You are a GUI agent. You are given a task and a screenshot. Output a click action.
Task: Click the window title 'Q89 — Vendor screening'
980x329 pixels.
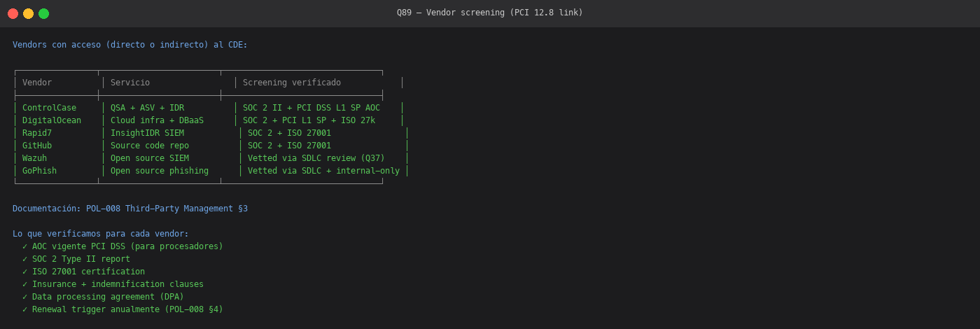click(490, 13)
